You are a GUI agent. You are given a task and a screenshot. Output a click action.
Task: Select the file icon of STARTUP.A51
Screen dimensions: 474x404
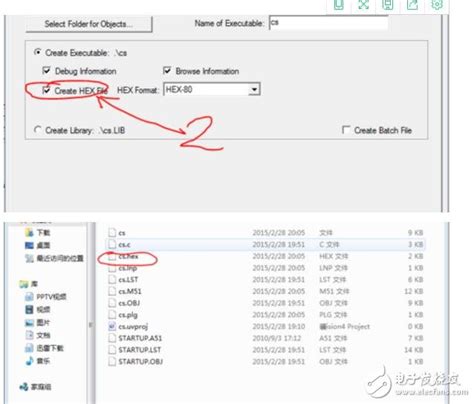click(112, 338)
